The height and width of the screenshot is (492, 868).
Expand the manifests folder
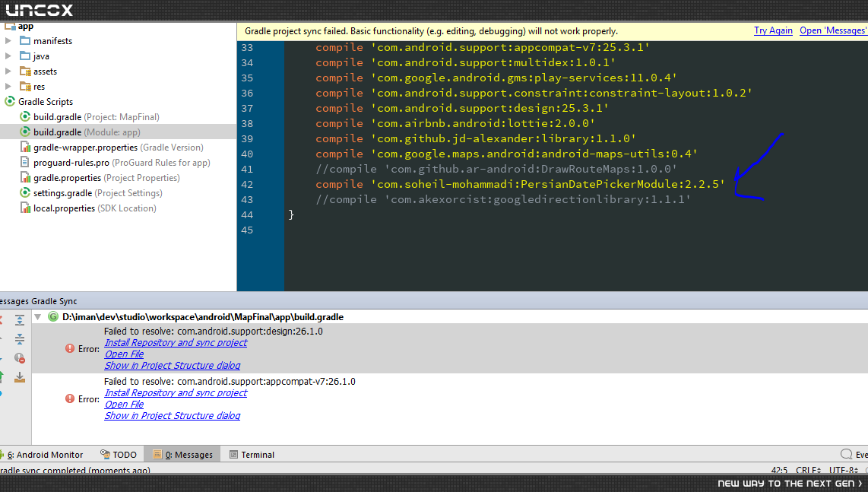pyautogui.click(x=8, y=40)
